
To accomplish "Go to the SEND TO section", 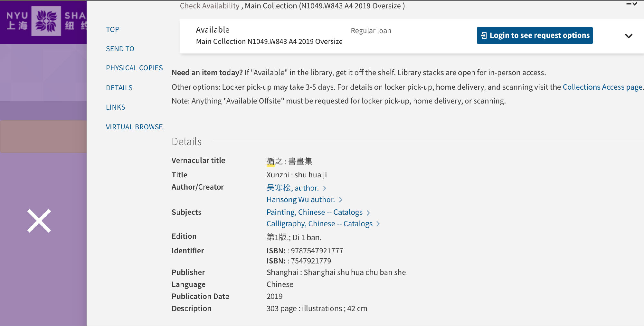I will click(x=120, y=49).
